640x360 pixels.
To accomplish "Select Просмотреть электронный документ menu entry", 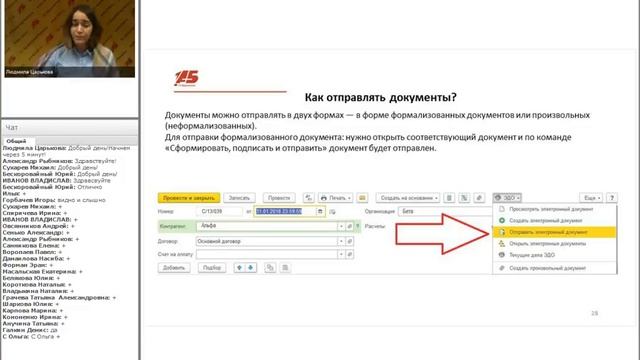I will (555, 209).
